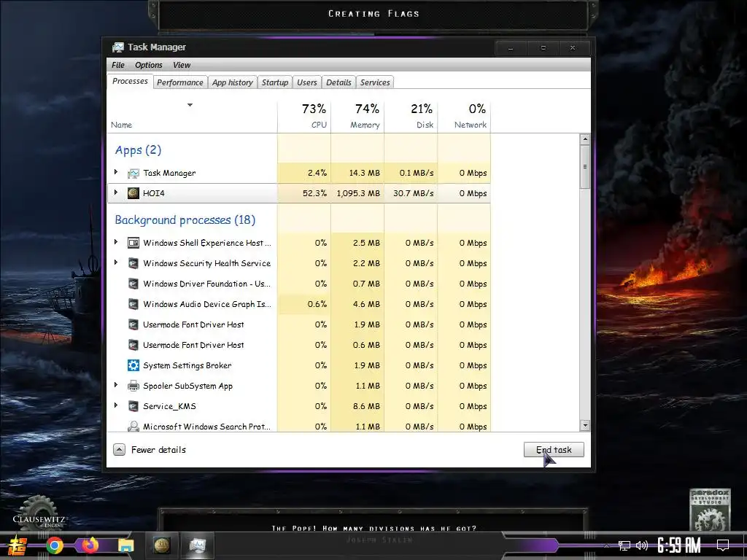Click Service_KMS process icon
747x560 pixels.
[133, 406]
